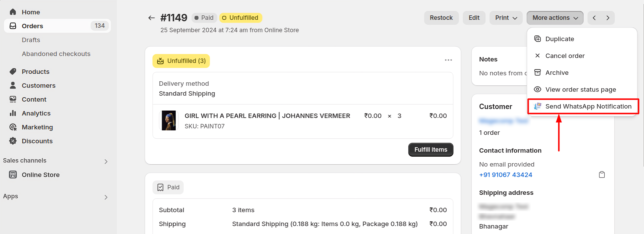Open Customers via person icon
The height and width of the screenshot is (234, 644).
pos(13,85)
